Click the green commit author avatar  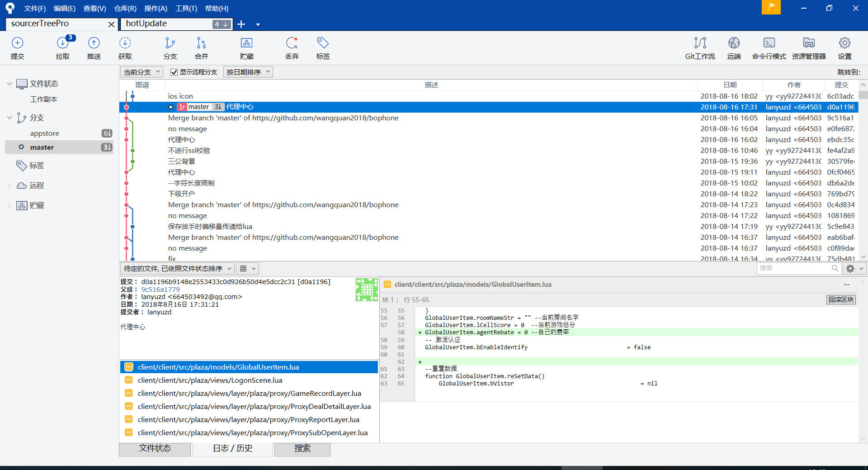[367, 290]
